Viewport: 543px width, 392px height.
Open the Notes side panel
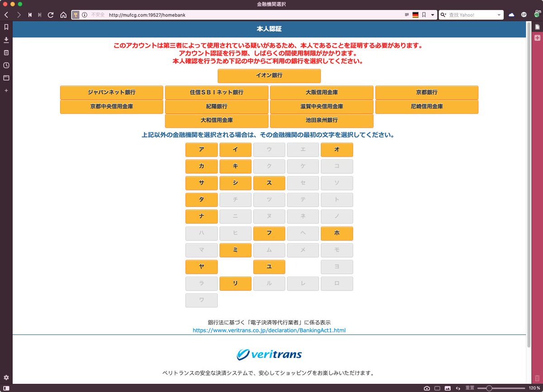(x=6, y=53)
